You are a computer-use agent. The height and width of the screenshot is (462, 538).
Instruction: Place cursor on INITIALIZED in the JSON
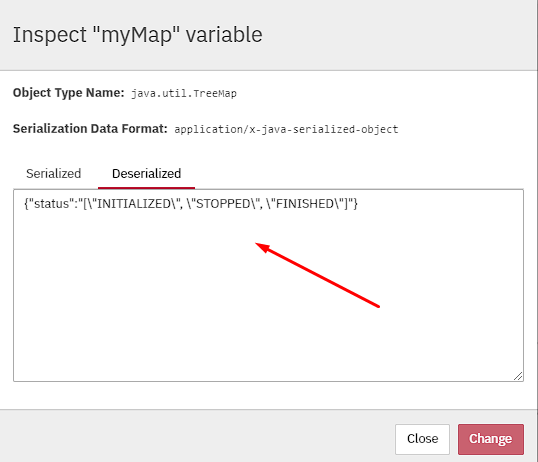click(x=134, y=204)
